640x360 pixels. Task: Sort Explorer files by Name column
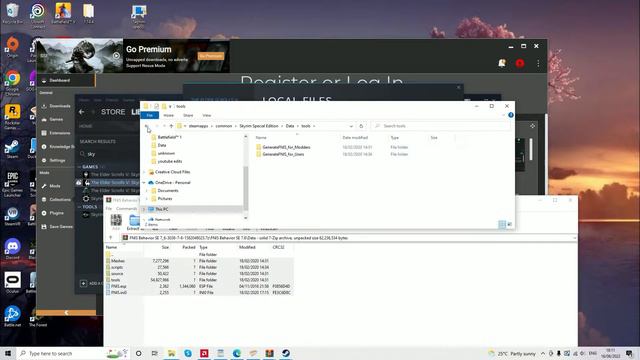261,138
